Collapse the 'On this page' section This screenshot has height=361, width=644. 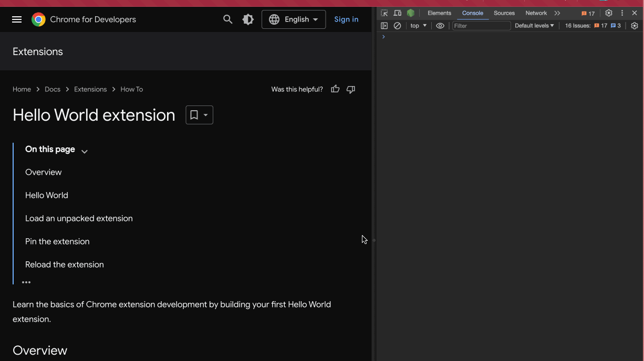84,151
